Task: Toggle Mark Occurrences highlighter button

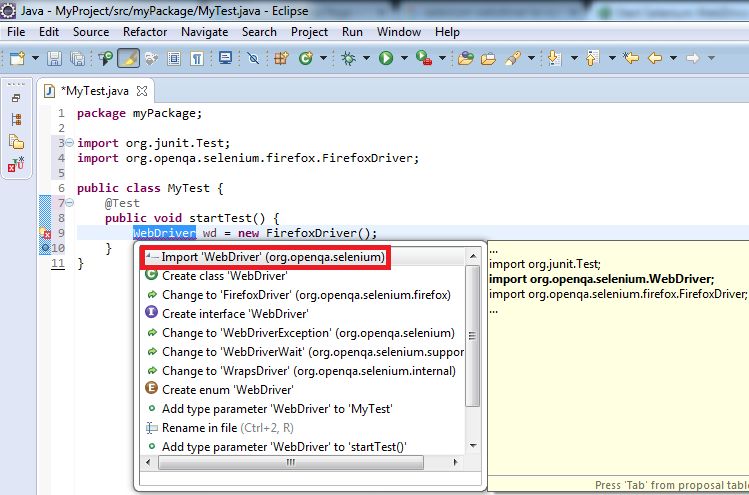Action: [128, 58]
